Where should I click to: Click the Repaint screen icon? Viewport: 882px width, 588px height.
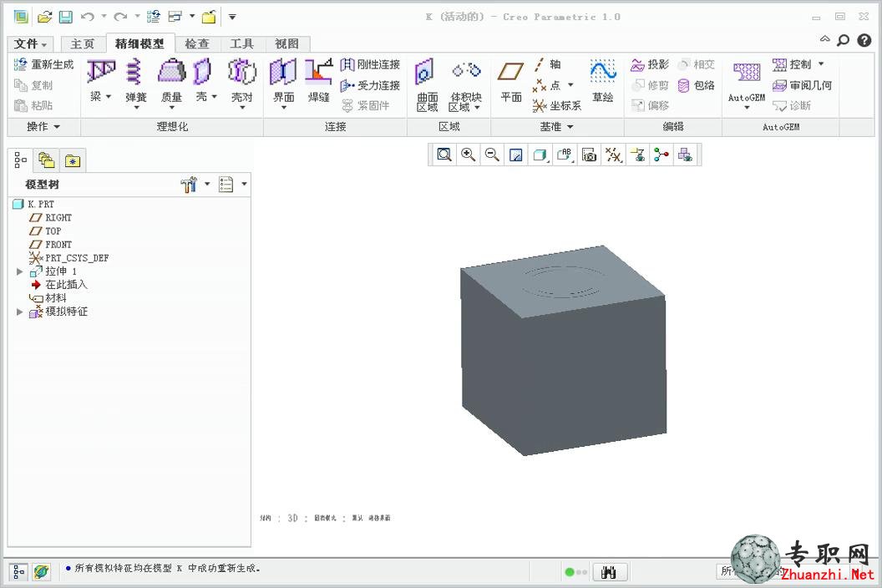(516, 155)
